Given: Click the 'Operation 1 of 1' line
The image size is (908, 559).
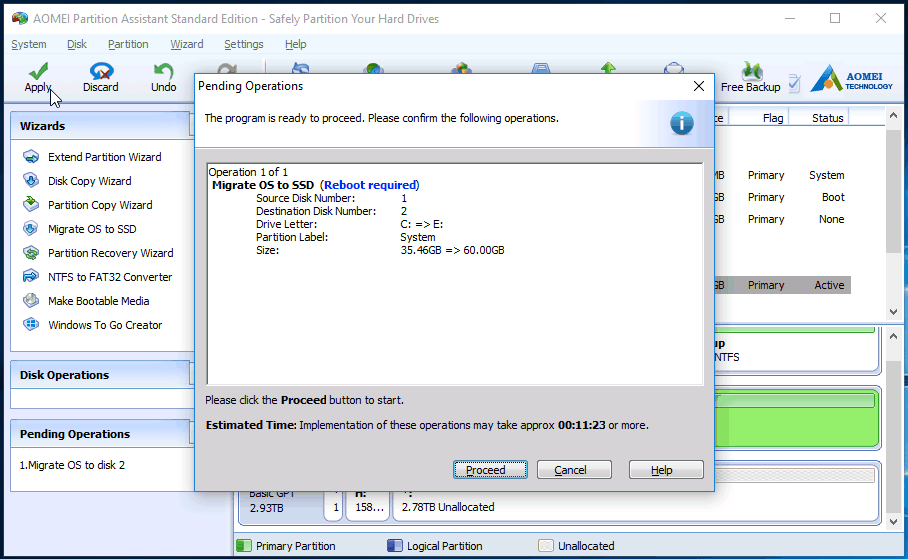Looking at the screenshot, I should point(248,172).
